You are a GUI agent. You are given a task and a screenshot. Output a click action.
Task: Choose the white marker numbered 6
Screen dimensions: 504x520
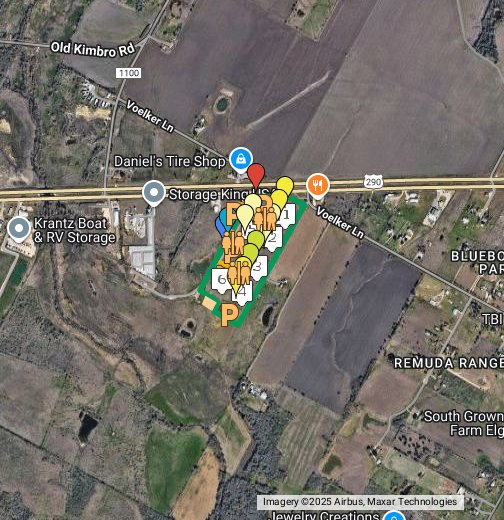221,280
